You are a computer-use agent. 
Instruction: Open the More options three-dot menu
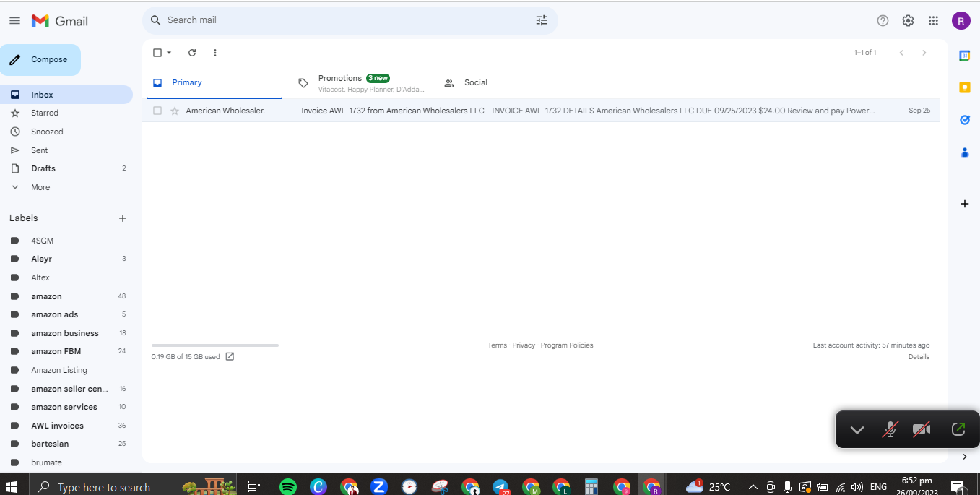(x=215, y=52)
